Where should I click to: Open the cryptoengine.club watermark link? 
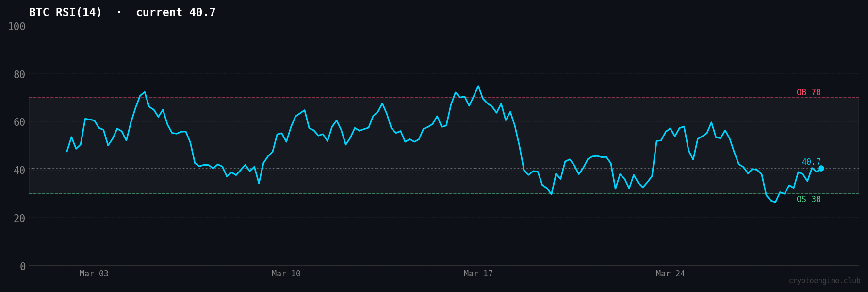824,281
